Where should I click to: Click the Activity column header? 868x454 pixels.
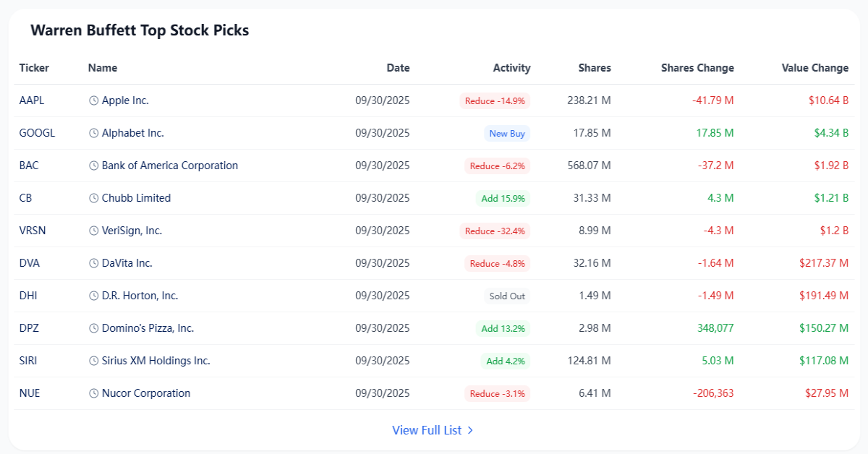click(512, 68)
